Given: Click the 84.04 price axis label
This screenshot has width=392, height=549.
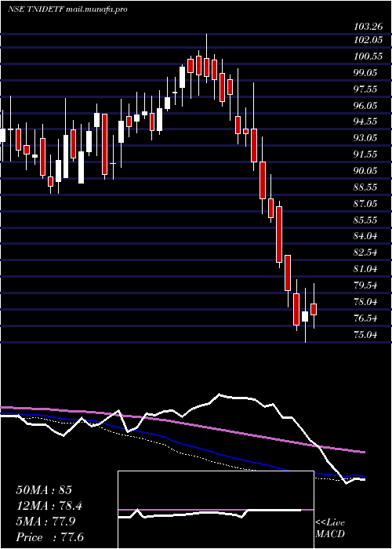Looking at the screenshot, I should 366,236.
